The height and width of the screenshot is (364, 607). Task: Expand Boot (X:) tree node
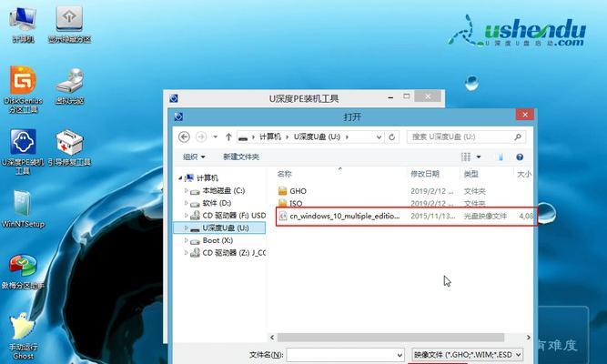click(x=187, y=240)
